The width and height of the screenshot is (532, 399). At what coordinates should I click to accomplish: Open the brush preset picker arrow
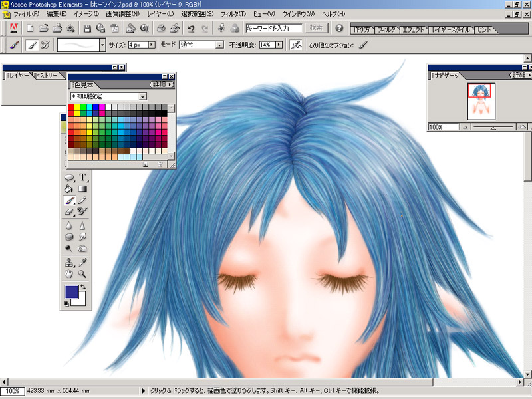(102, 45)
